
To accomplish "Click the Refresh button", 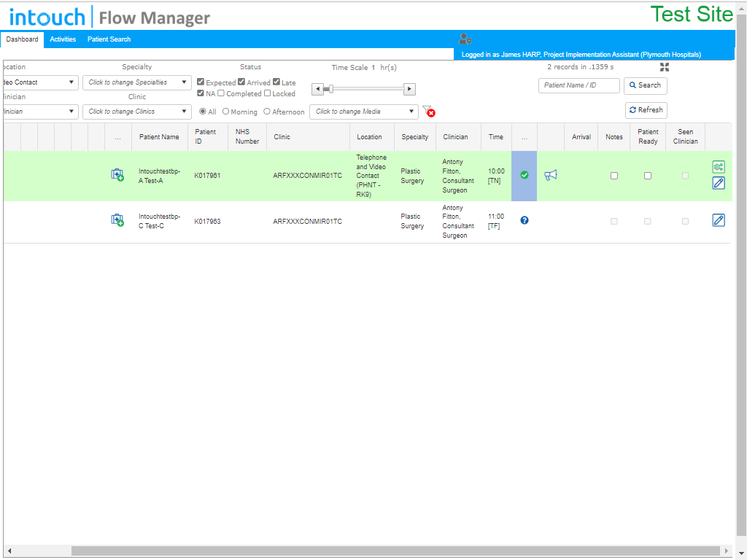I will (x=646, y=110).
